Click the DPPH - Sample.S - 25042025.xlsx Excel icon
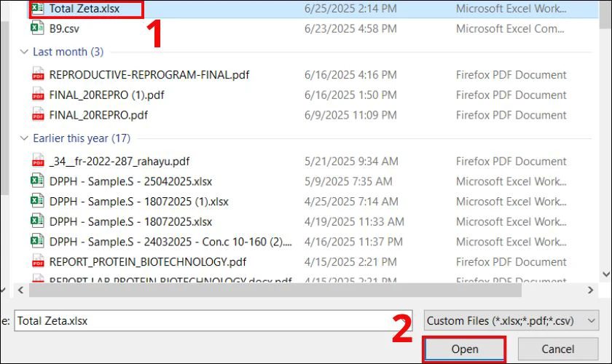Image resolution: width=612 pixels, height=364 pixels. (37, 181)
